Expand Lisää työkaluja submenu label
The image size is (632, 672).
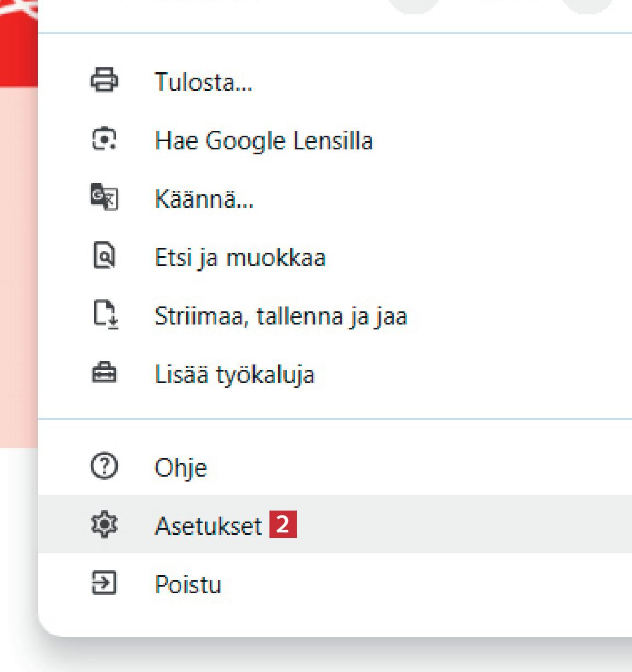click(234, 375)
